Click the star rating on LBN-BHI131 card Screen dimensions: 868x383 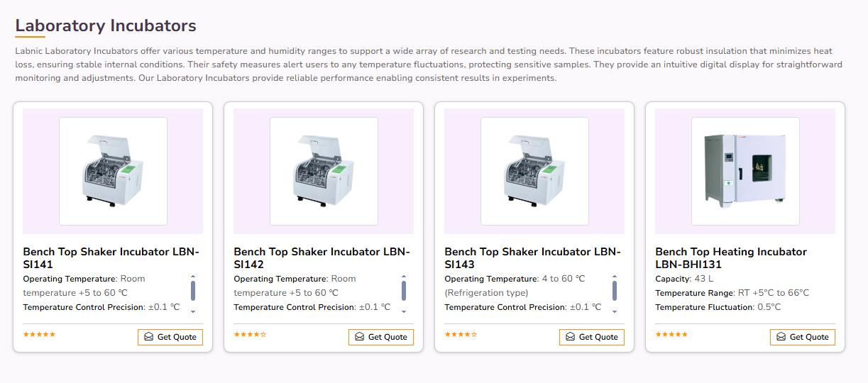(x=671, y=334)
